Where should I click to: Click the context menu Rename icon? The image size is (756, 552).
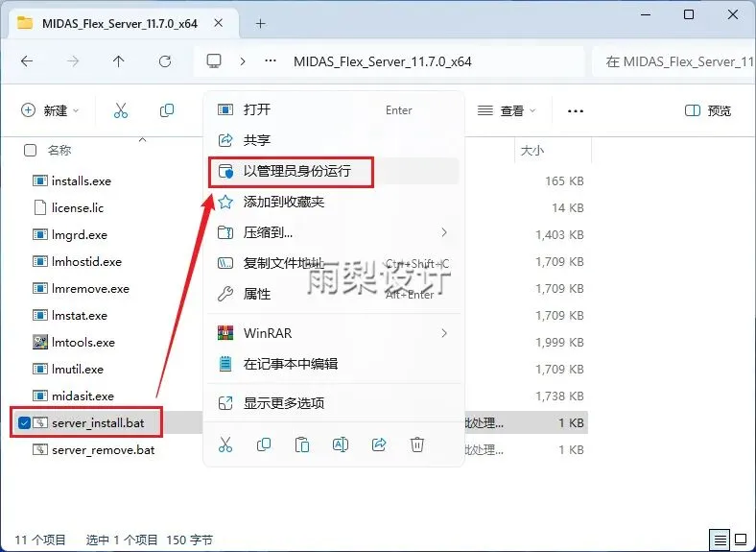341,444
